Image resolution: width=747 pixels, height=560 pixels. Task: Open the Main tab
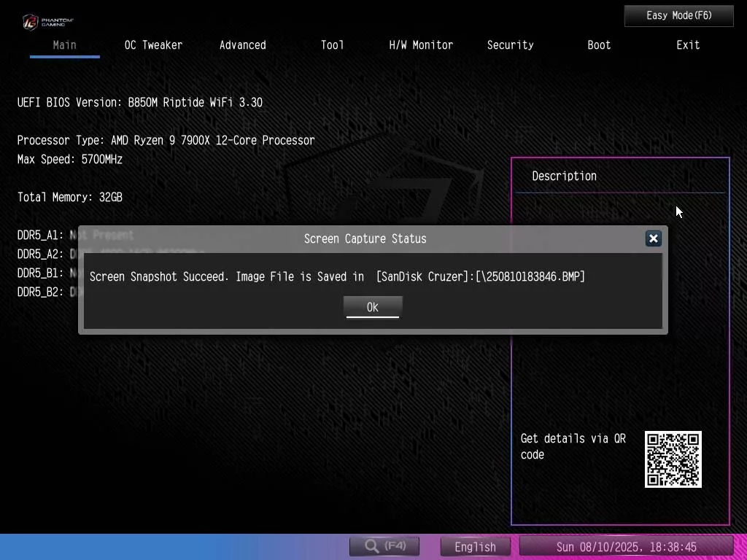[65, 45]
